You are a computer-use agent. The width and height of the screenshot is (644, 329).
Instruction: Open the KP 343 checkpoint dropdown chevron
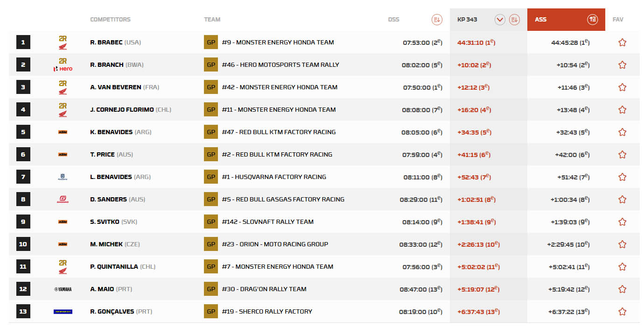point(500,20)
